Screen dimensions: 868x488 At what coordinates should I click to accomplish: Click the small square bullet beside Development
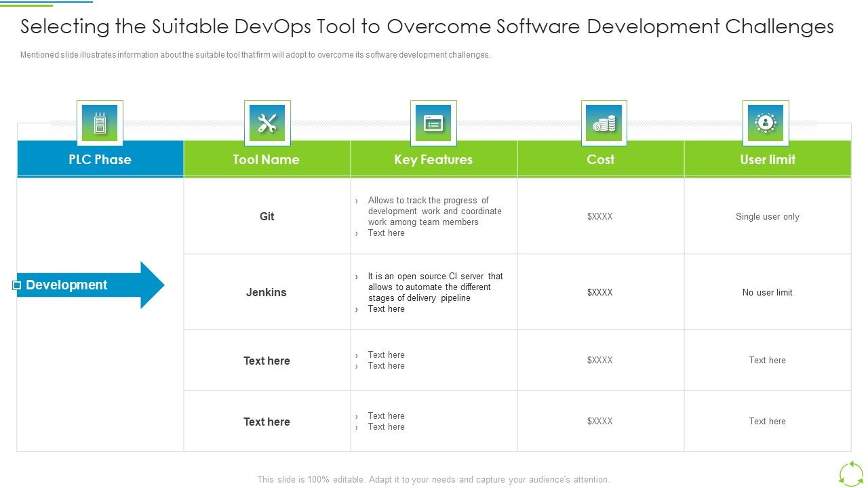point(17,285)
